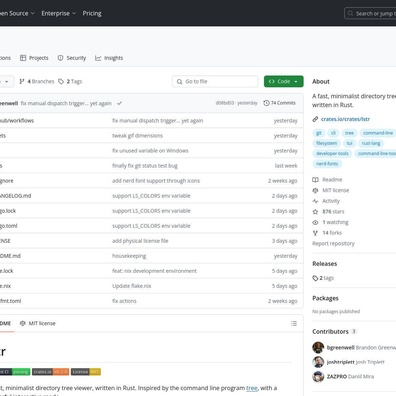Viewport: 396px width, 396px height.
Task: View the 4 Branches list
Action: (x=37, y=81)
